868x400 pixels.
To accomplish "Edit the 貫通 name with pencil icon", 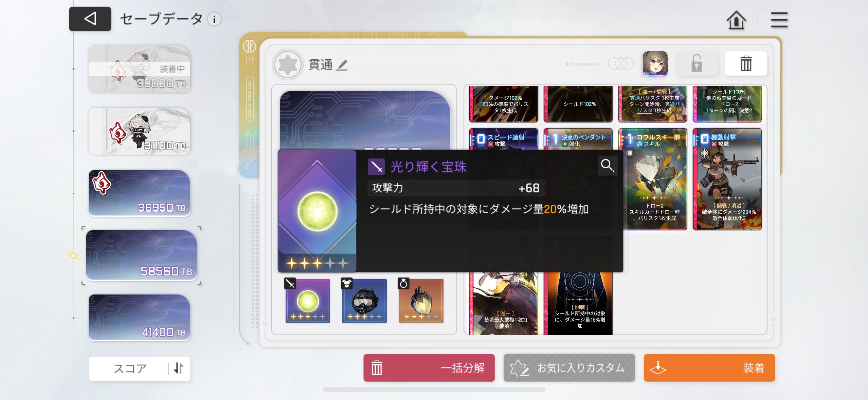I will point(342,65).
